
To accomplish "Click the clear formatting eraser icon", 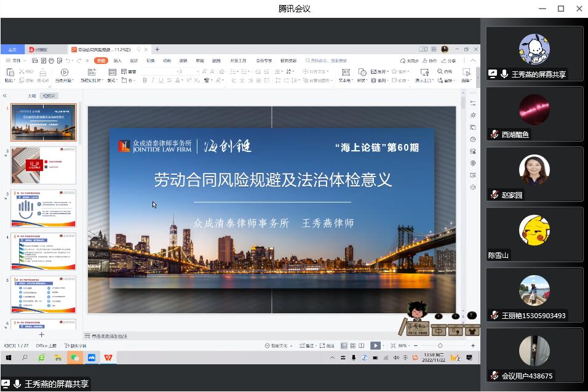I will coord(221,71).
